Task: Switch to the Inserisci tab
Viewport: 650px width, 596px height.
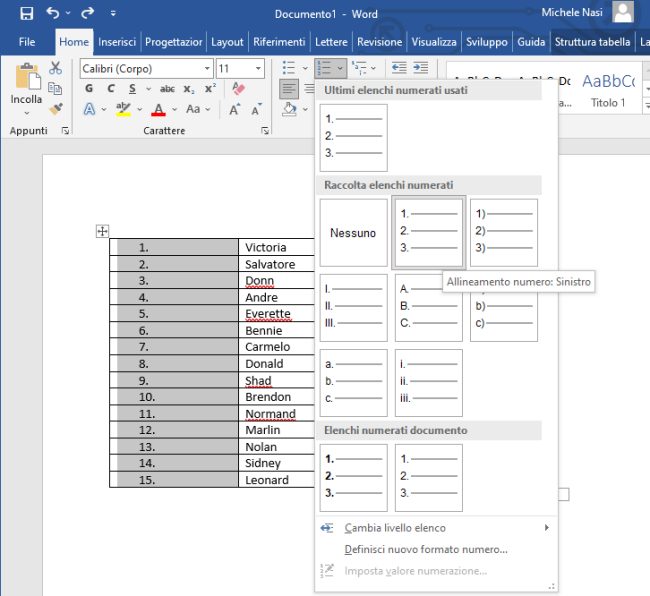Action: 117,42
